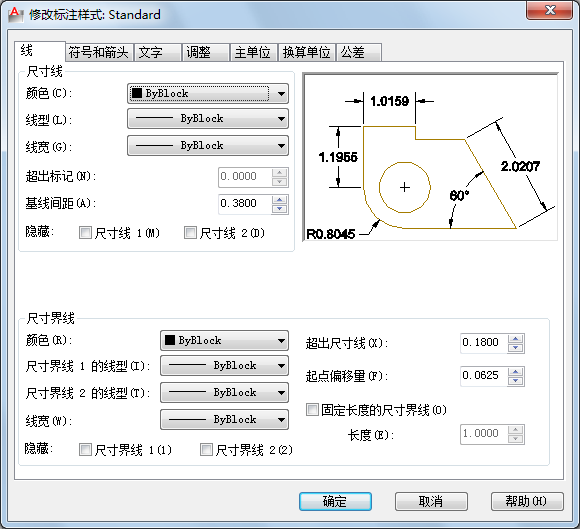Decrease baseline spacing with down arrow

pyautogui.click(x=280, y=209)
